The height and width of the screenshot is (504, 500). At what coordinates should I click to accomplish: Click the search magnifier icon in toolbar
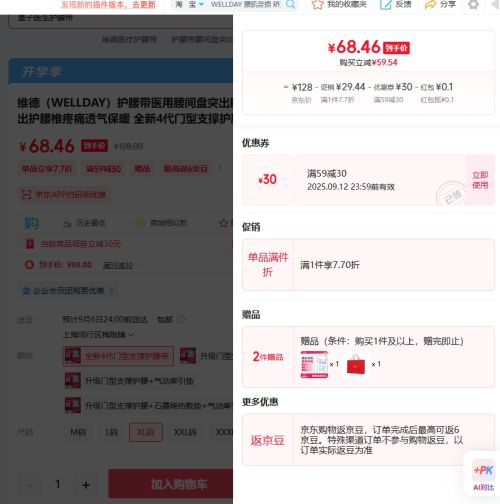tap(291, 4)
